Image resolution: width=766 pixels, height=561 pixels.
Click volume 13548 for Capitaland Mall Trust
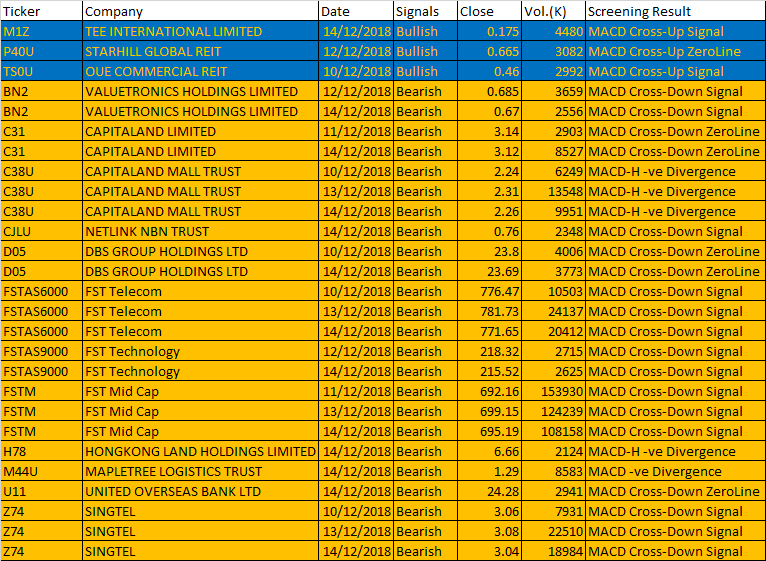point(553,192)
